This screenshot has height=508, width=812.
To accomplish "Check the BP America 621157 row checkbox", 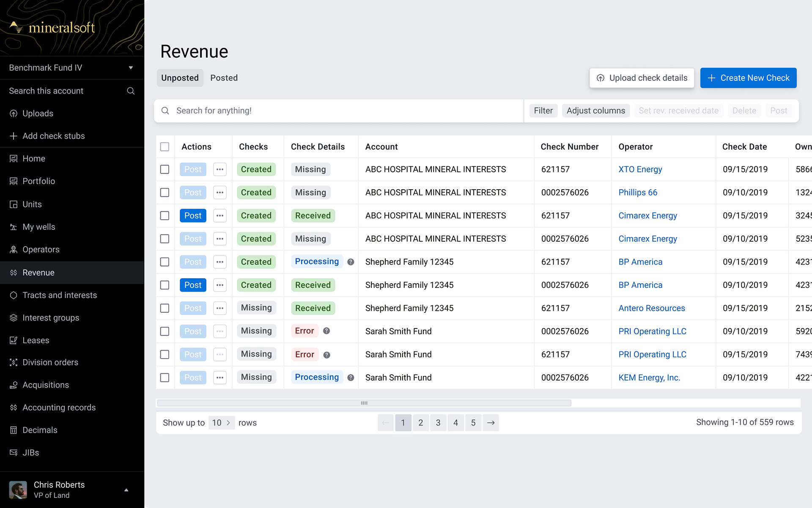I will pyautogui.click(x=165, y=262).
